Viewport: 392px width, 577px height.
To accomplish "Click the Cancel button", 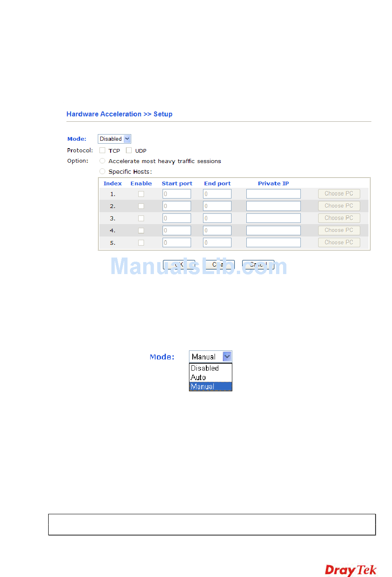I will [x=258, y=265].
